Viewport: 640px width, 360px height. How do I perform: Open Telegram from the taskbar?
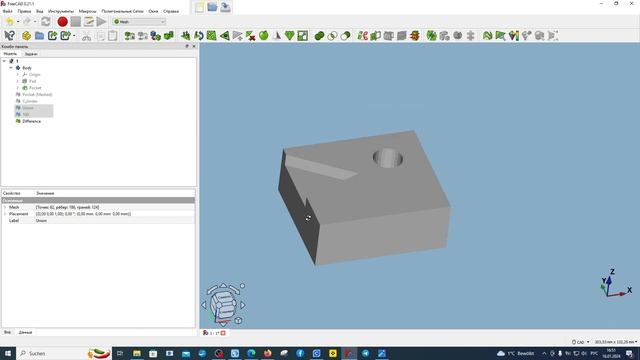(x=365, y=353)
